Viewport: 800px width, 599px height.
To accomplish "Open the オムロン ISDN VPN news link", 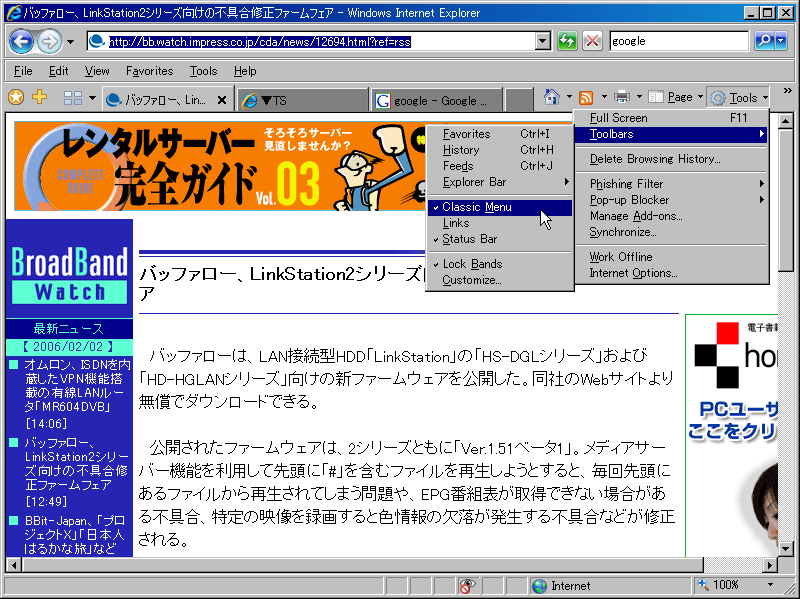I will (78, 386).
